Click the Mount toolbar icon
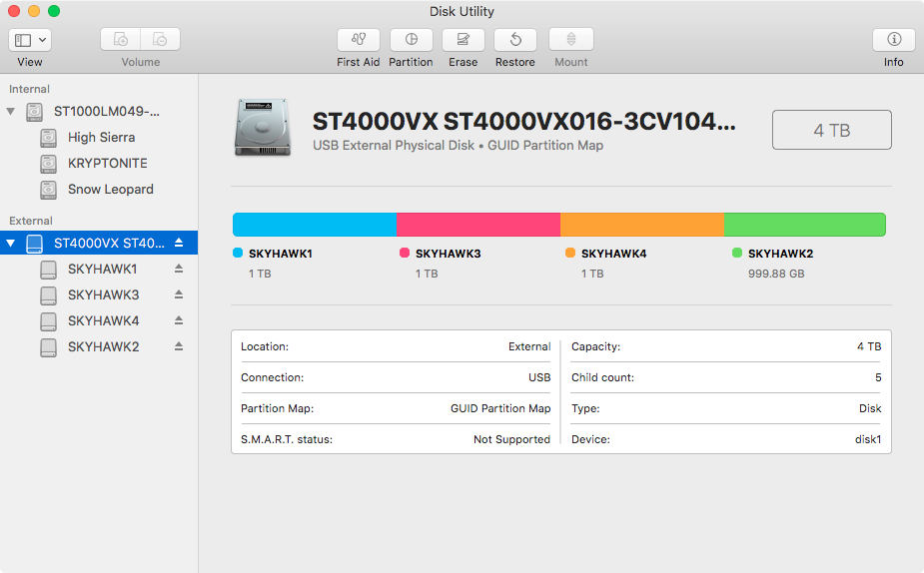Screen dimensions: 924x573 coord(571,40)
